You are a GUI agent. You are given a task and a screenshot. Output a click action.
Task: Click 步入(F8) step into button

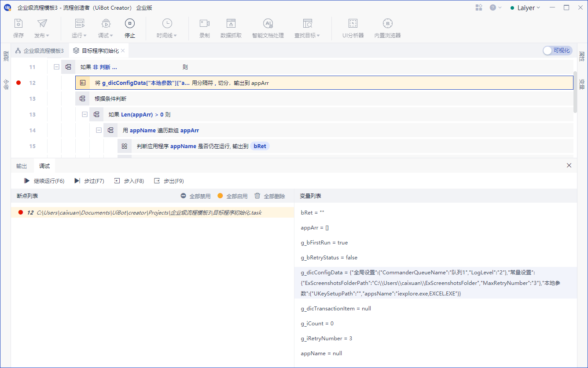coord(129,181)
